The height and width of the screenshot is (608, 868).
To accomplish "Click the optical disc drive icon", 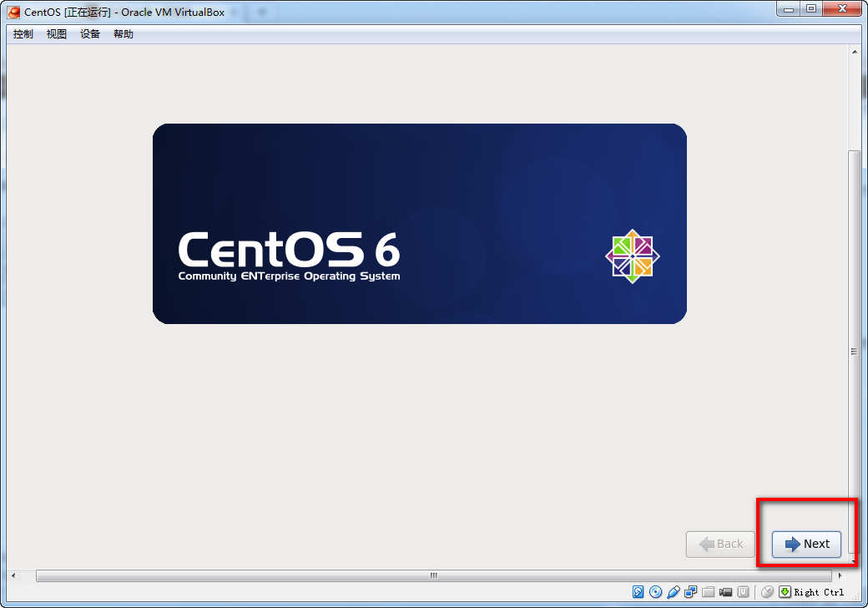I will click(655, 592).
